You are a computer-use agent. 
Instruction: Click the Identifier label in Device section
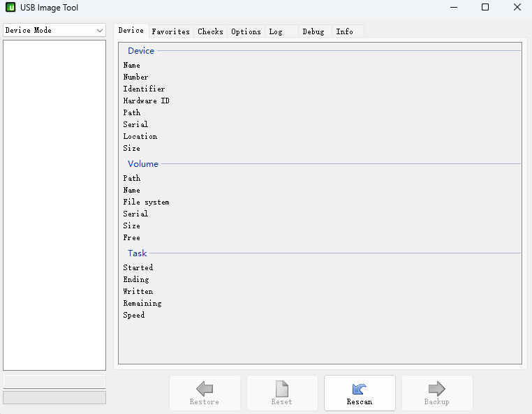click(x=144, y=89)
